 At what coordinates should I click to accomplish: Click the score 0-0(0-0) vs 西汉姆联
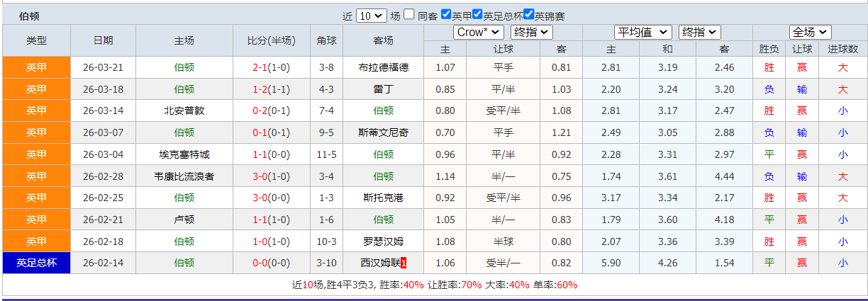pyautogui.click(x=272, y=263)
